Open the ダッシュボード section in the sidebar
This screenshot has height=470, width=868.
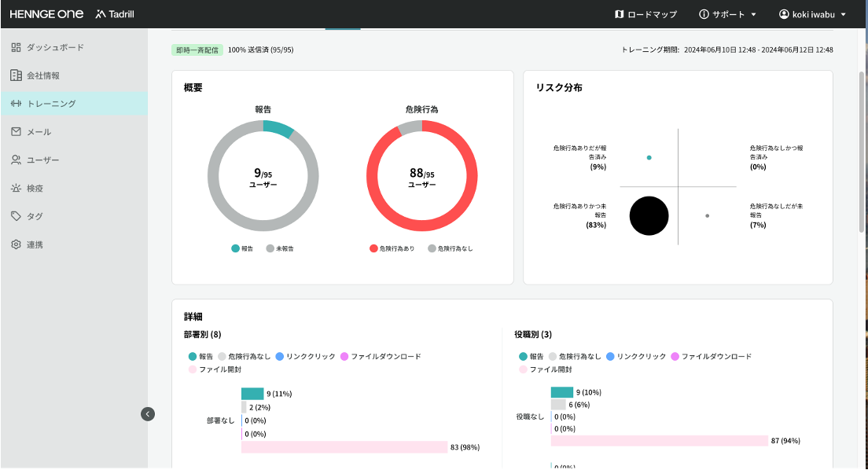tap(49, 47)
